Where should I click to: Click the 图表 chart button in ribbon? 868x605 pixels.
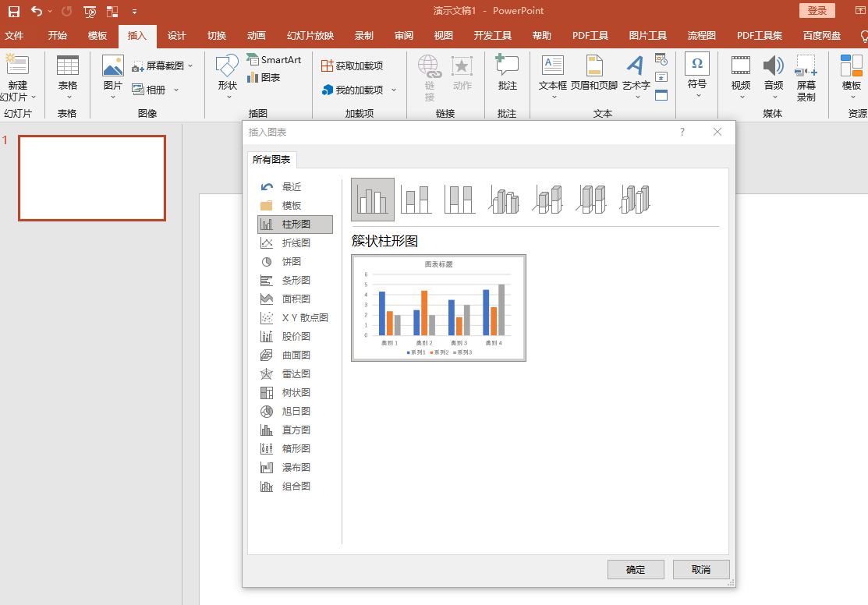click(264, 77)
